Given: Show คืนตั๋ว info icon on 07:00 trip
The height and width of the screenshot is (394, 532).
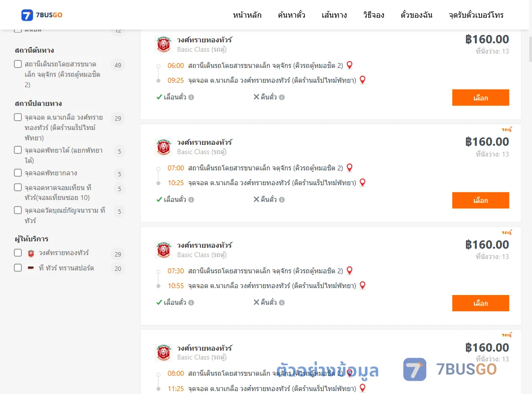Looking at the screenshot, I should click(x=282, y=200).
